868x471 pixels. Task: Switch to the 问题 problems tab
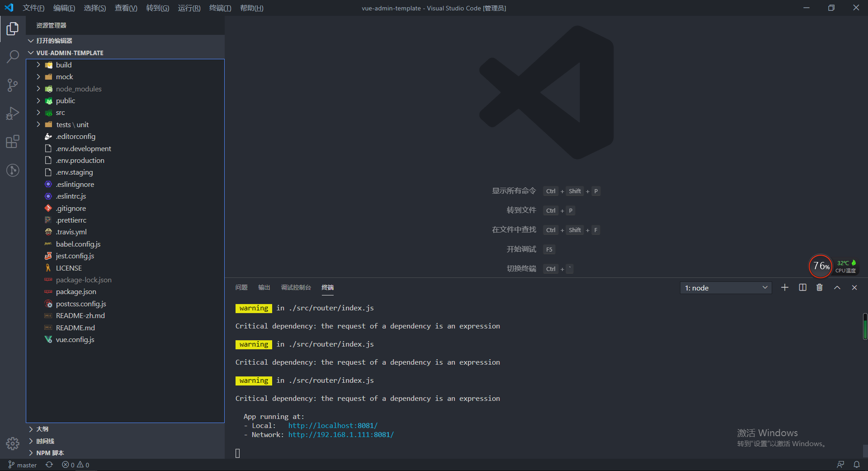241,288
